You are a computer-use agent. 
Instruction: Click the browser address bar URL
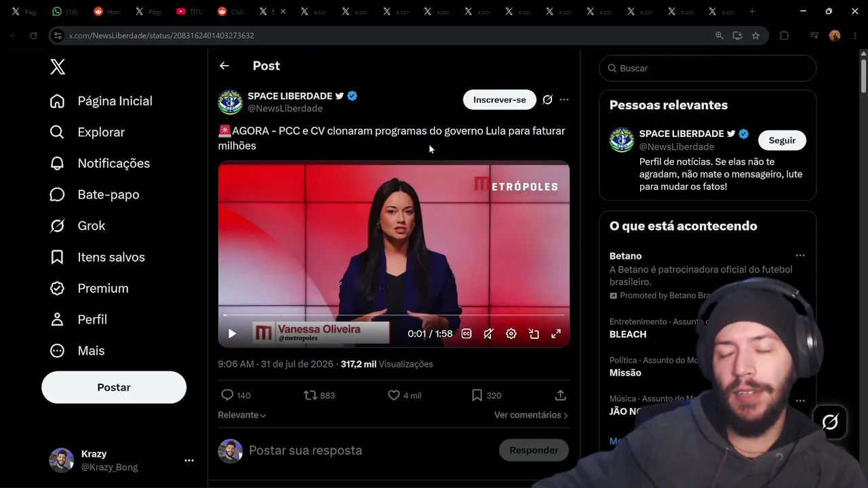click(161, 36)
